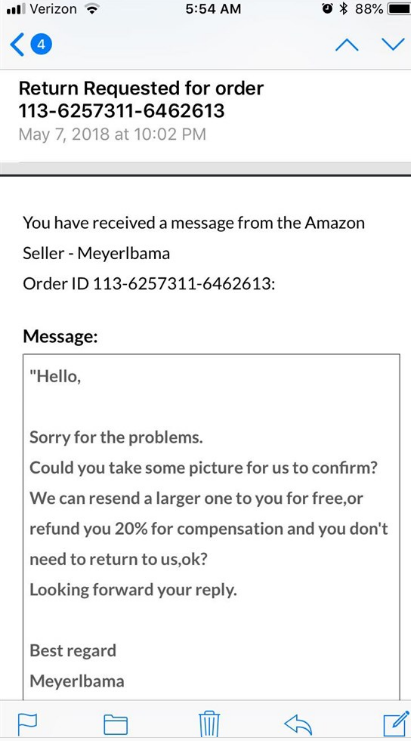Tap seller name Meyerlbama in header text

pos(123,253)
